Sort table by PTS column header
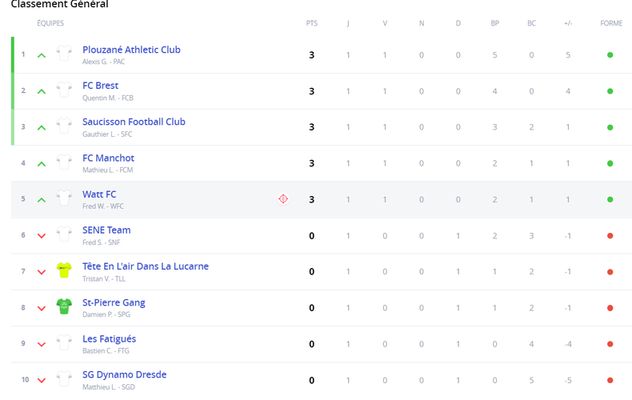632x400 pixels. pyautogui.click(x=312, y=23)
